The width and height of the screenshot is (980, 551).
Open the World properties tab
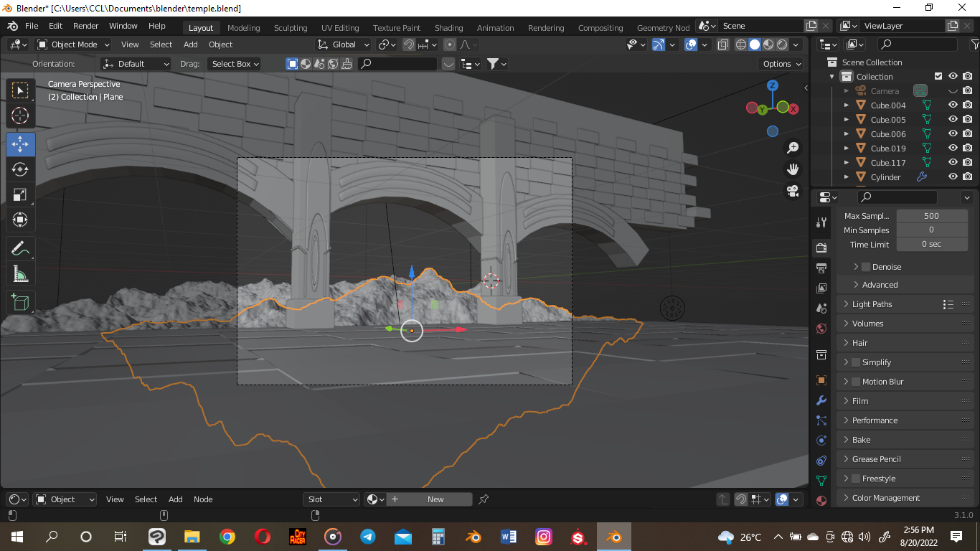tap(821, 329)
